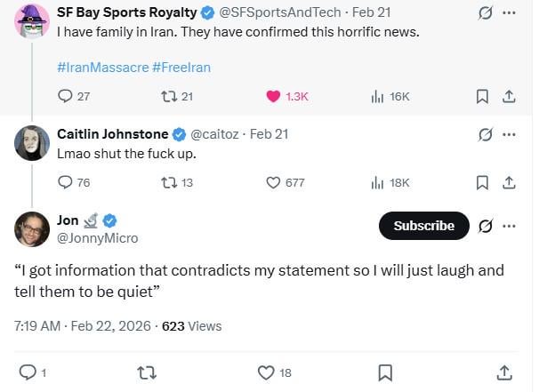Screen dimensions: 539x392
Task: Open Grok icon on Caitlin Johnstone's reply
Action: (x=486, y=134)
